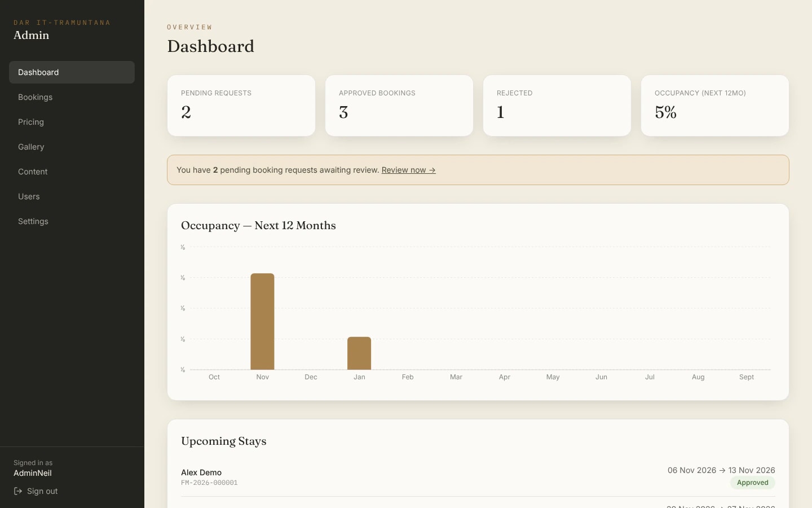812x508 pixels.
Task: Click the "Occupancy — Next 12 Months" heading
Action: (x=258, y=225)
